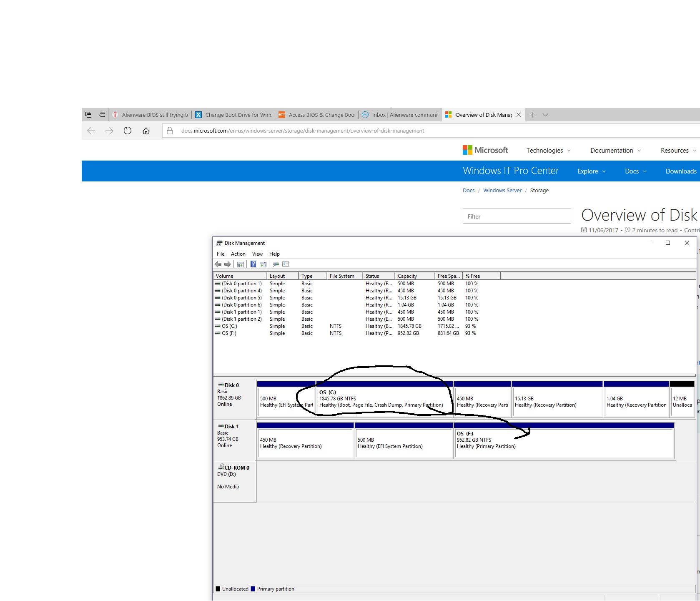Click Show/Hide Action Pane toolbar icon

263,264
